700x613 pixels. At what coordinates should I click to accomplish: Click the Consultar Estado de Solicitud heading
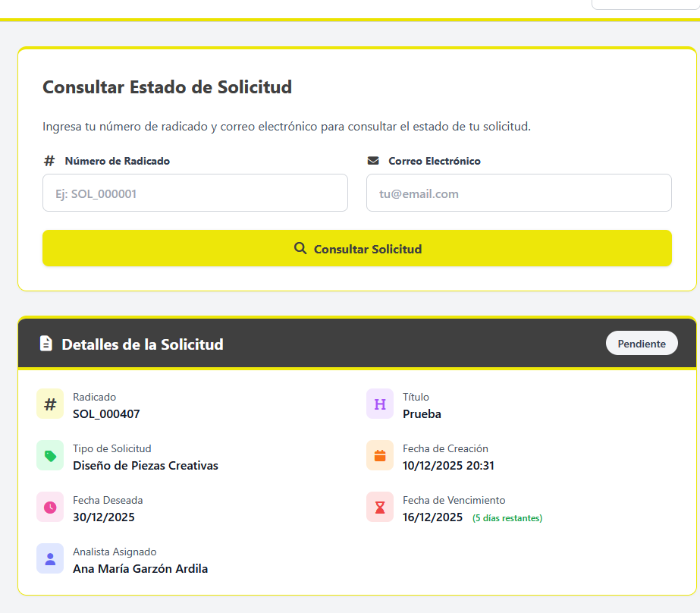pyautogui.click(x=167, y=87)
